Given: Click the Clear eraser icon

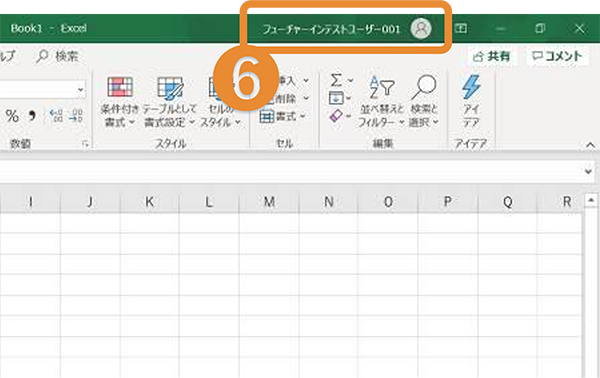Looking at the screenshot, I should (x=336, y=116).
